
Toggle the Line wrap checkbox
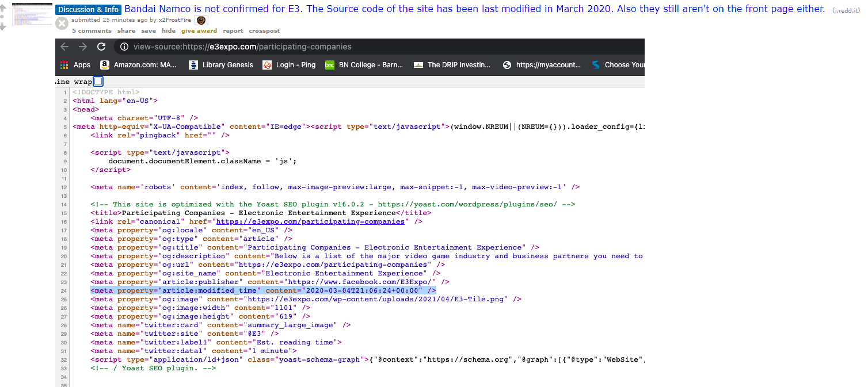tap(98, 82)
